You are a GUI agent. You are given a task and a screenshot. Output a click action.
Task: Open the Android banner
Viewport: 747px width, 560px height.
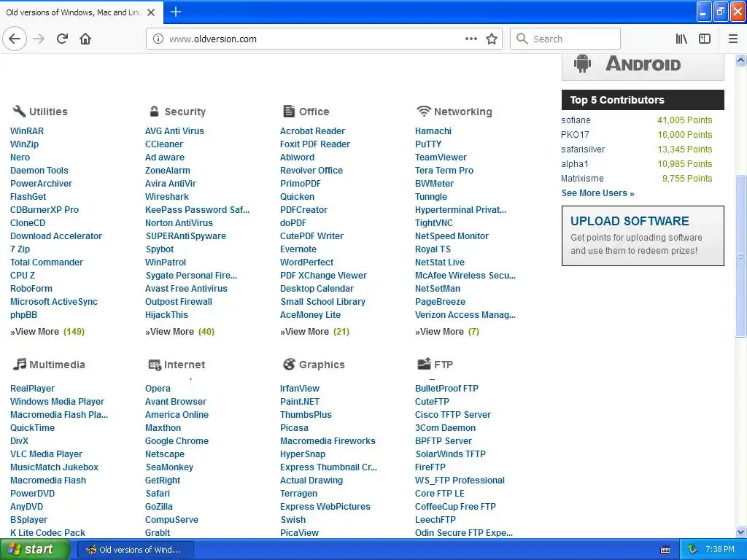tap(643, 66)
